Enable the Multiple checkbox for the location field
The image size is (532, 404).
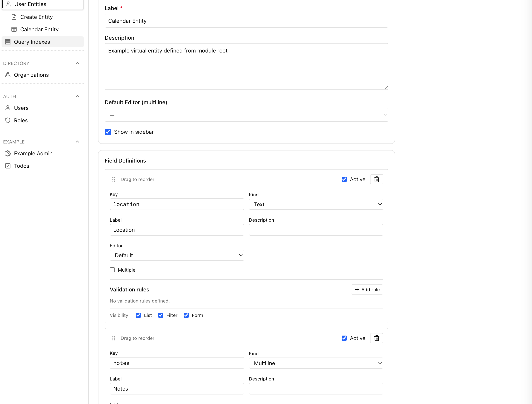coord(112,270)
